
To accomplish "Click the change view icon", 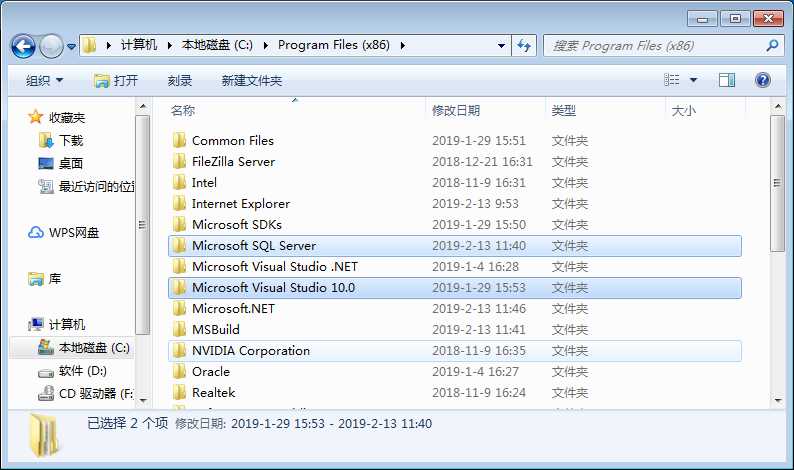I will tap(671, 80).
